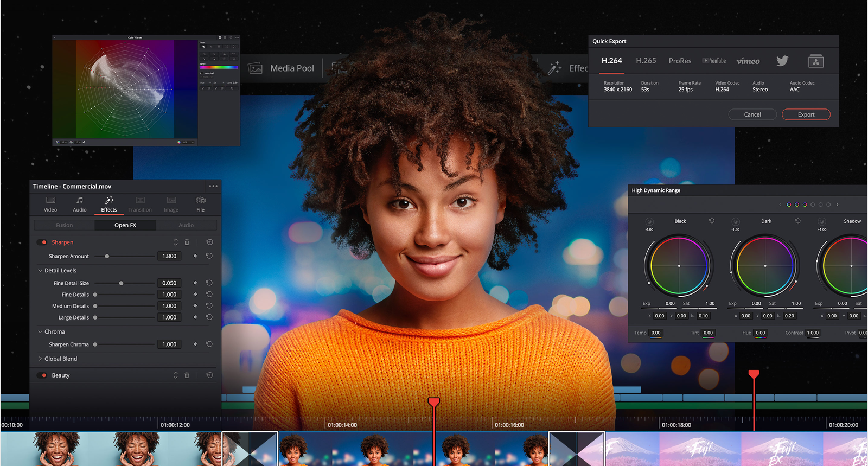This screenshot has height=466, width=868.
Task: Reset the Beauty effect
Action: tap(209, 375)
